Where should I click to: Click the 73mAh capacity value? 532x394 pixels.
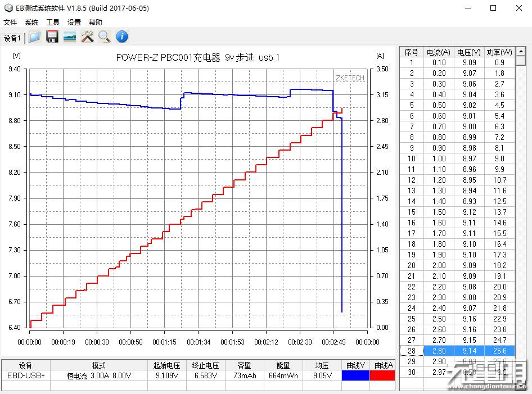coord(244,375)
